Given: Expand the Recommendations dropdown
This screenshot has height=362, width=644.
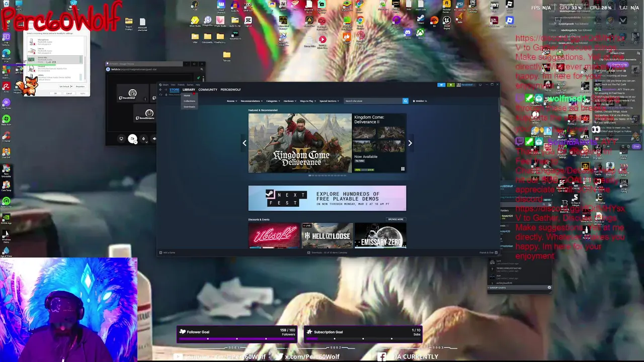Looking at the screenshot, I should tap(252, 101).
